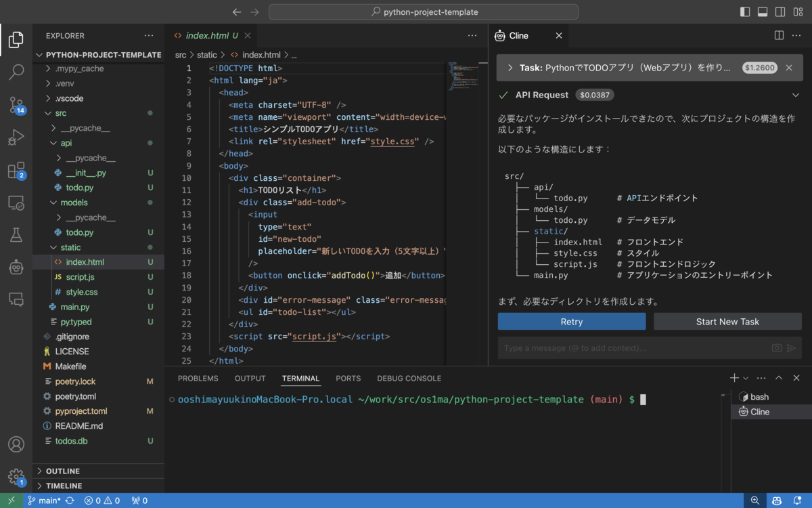Open the Cline robot view in activity bar
The image size is (812, 508).
pos(16,267)
